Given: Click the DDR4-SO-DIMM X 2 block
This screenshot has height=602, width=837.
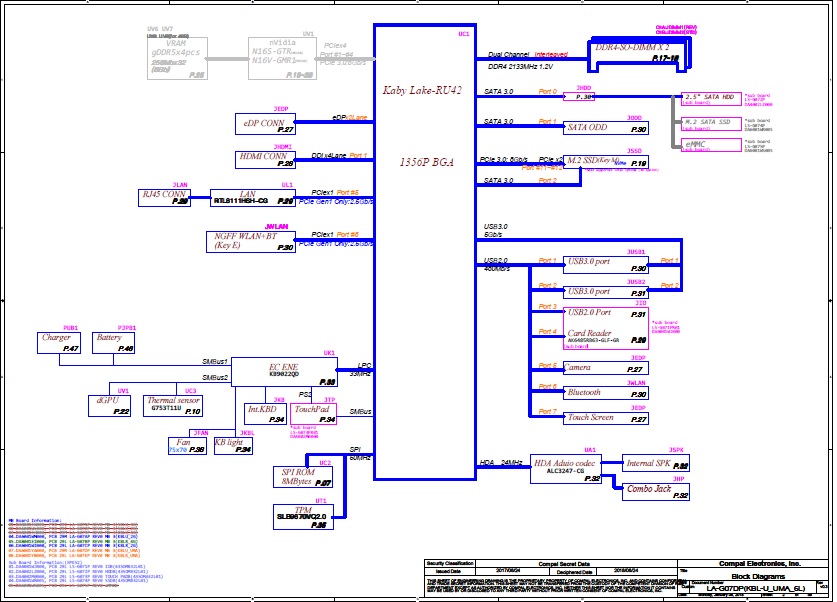Looking at the screenshot, I should click(x=638, y=54).
